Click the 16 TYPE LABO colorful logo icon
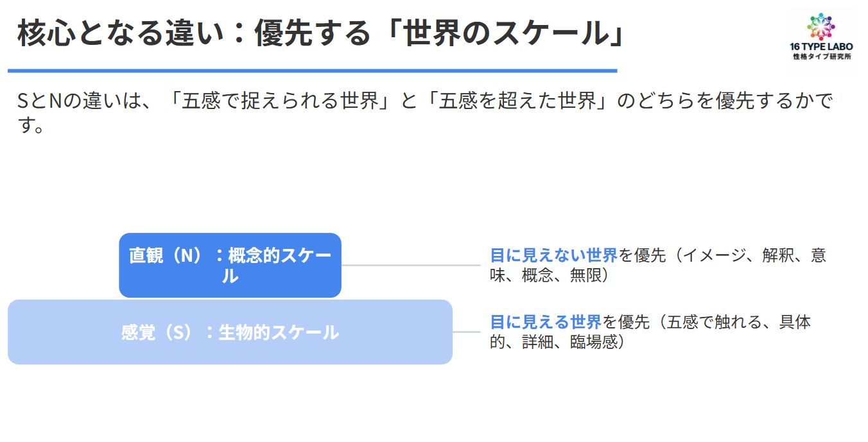The height and width of the screenshot is (442, 868). click(821, 25)
